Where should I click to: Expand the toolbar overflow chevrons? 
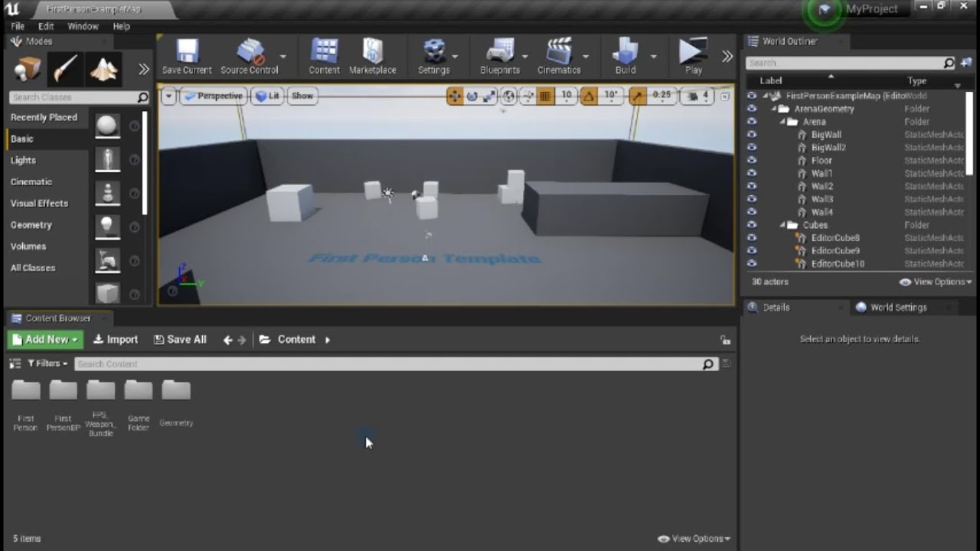click(x=727, y=57)
